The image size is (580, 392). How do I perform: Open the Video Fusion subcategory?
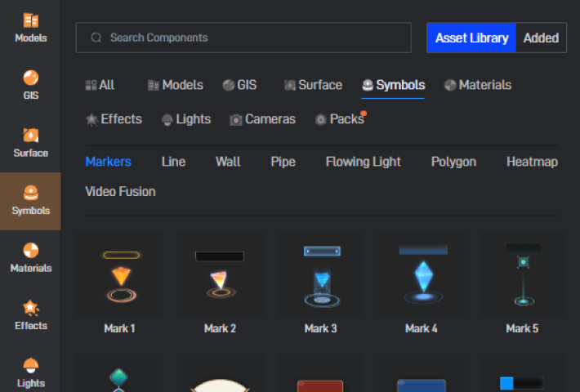(x=120, y=191)
